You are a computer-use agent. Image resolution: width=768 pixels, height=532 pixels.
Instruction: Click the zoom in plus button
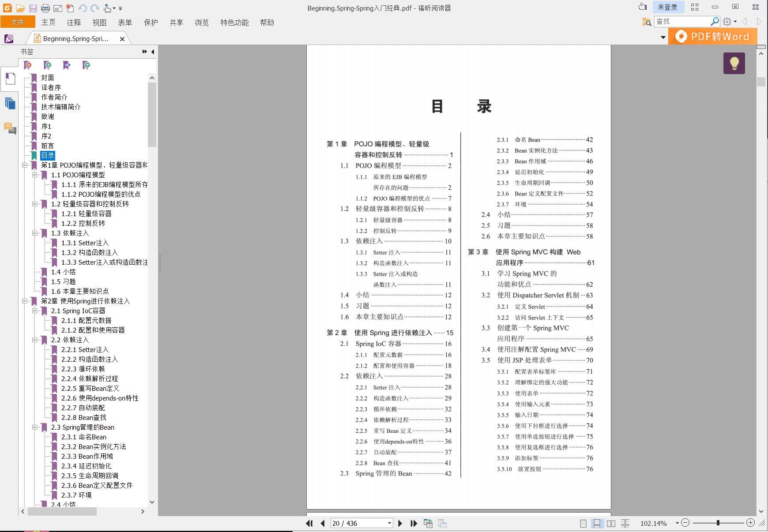coord(750,523)
